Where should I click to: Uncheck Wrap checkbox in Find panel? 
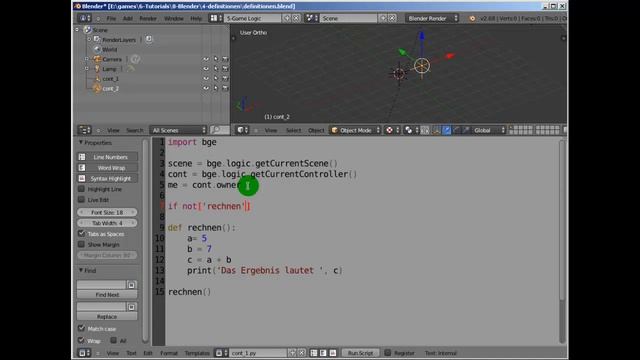pos(81,340)
